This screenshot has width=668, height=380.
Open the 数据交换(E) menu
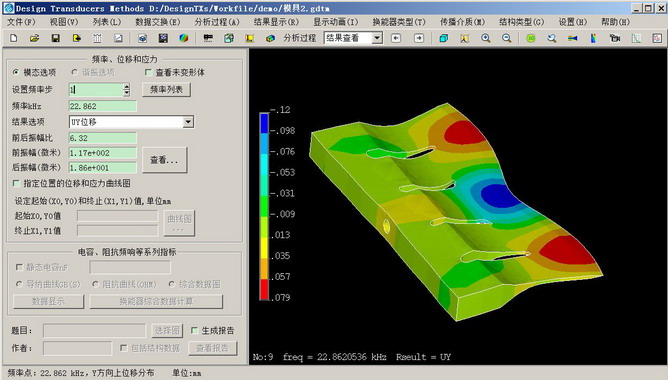158,22
